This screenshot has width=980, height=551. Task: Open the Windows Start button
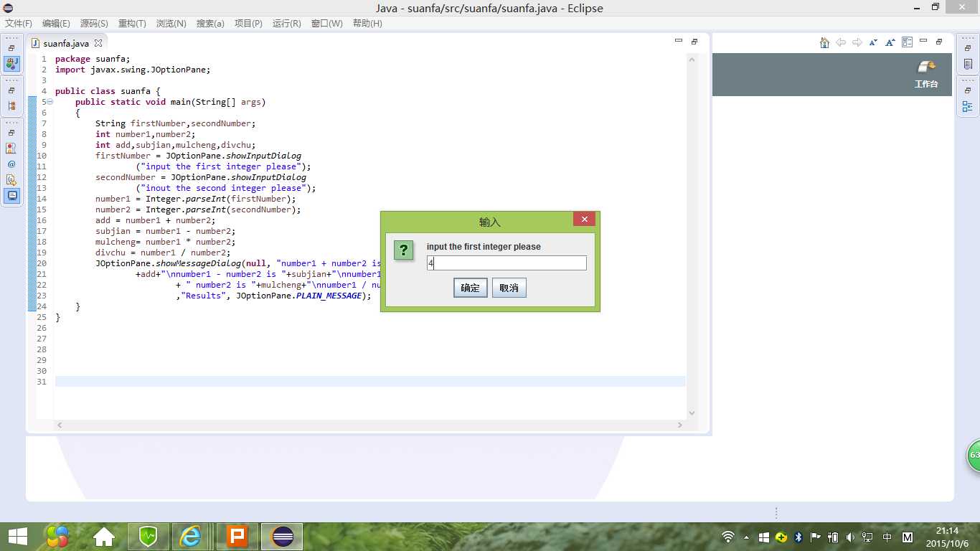point(18,536)
